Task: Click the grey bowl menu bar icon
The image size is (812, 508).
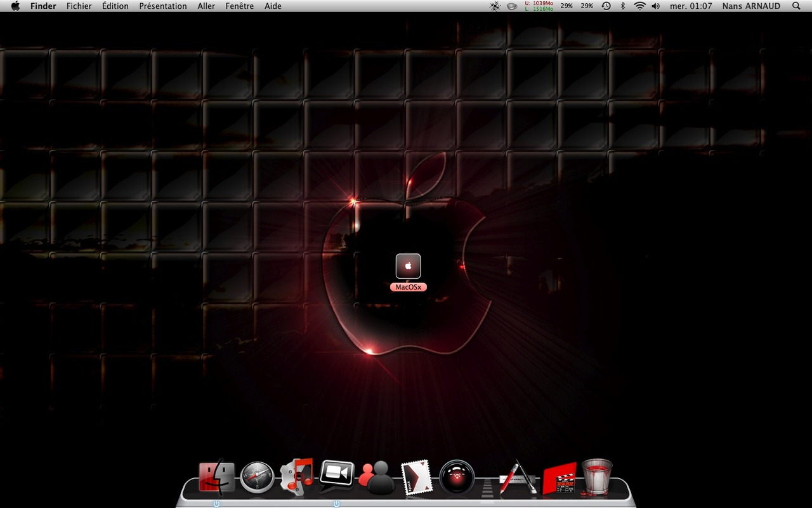Action: click(x=513, y=6)
